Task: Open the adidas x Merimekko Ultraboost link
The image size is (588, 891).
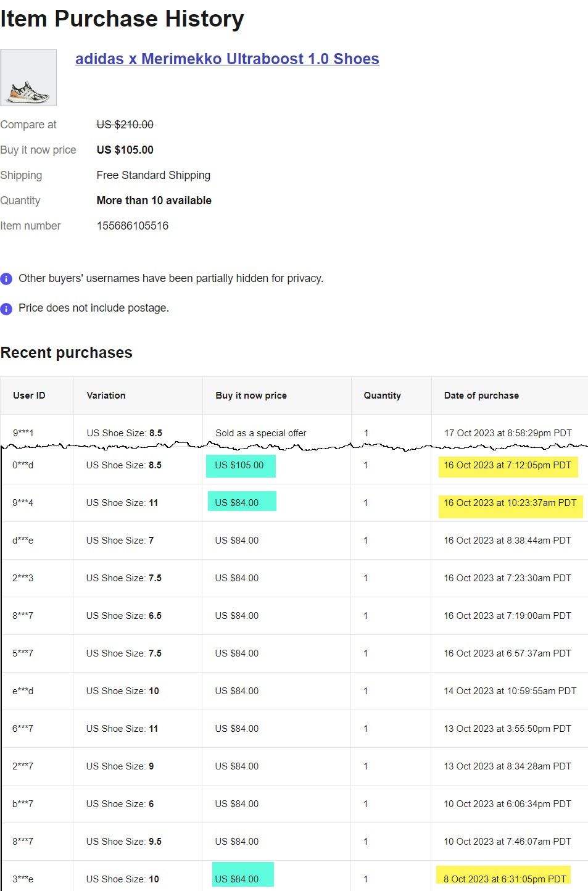Action: (227, 59)
